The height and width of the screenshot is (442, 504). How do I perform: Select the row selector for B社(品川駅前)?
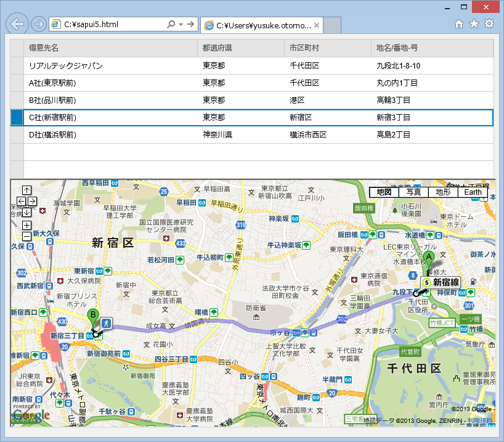point(17,100)
